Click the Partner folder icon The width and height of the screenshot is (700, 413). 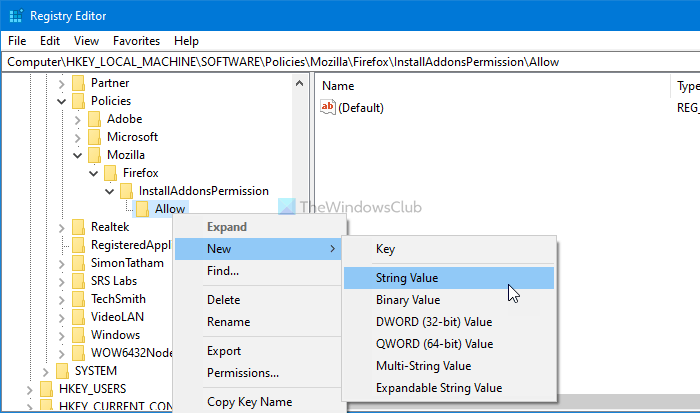[78, 83]
